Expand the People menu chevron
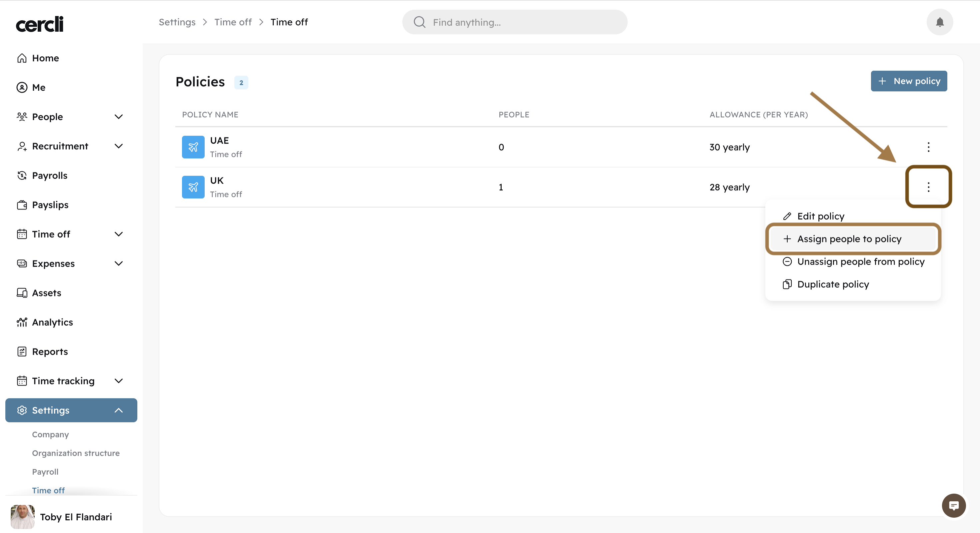 [x=119, y=117]
